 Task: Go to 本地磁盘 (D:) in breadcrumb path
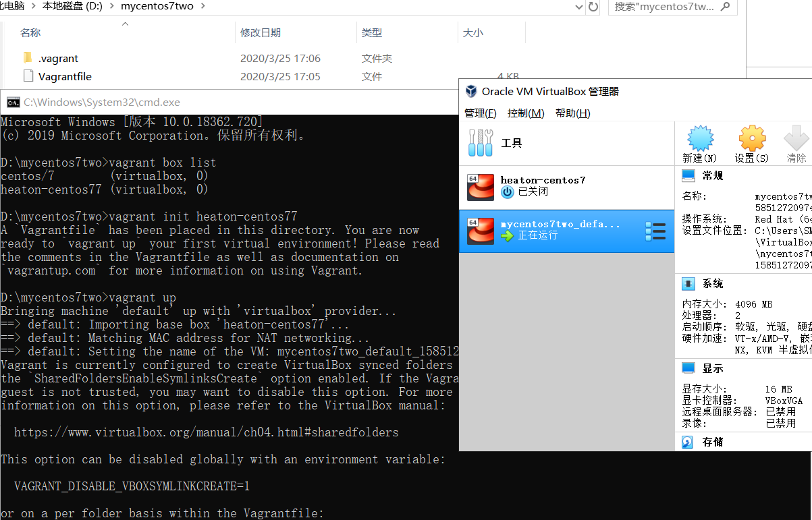point(72,7)
